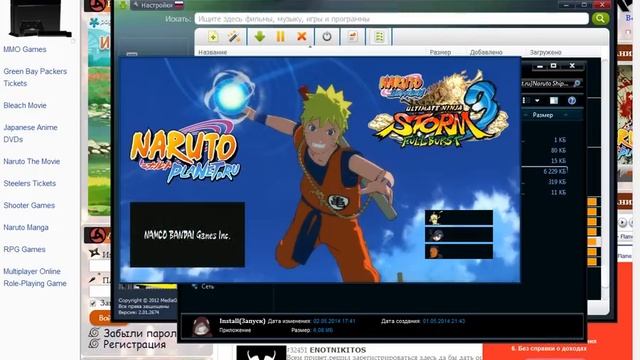Click the Размер column header in Explorer
The image size is (640, 360).
[543, 115]
